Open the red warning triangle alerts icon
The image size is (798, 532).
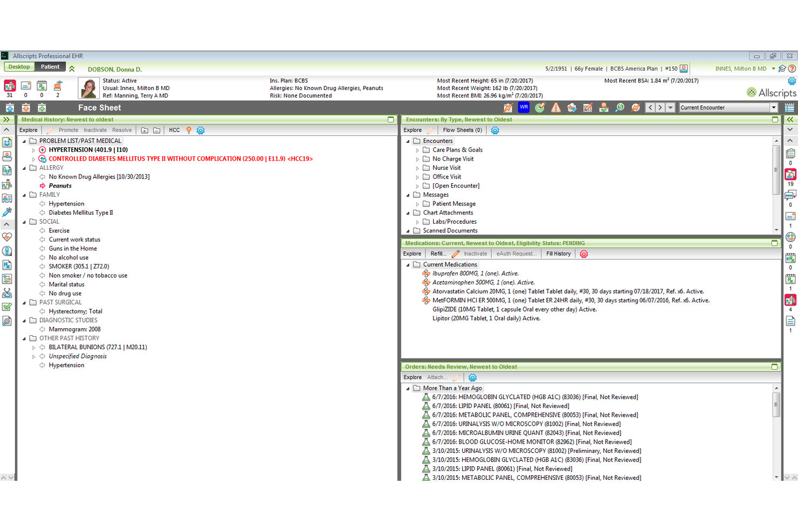tap(556, 107)
